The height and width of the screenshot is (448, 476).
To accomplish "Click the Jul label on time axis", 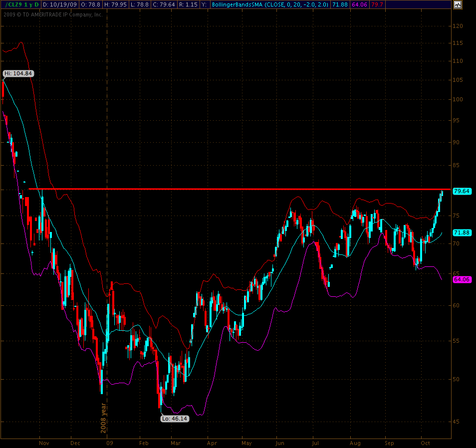I will coord(315,443).
